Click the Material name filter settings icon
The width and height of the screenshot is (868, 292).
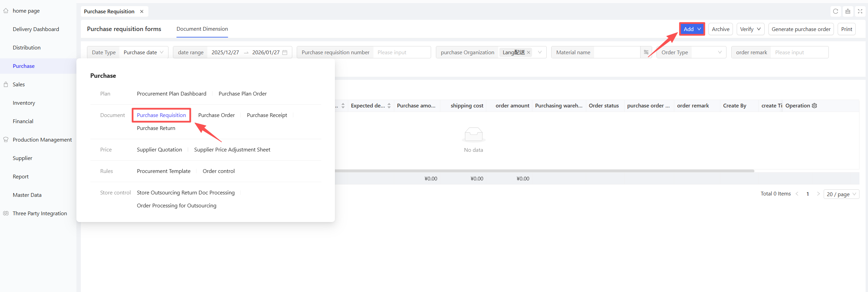(x=646, y=52)
